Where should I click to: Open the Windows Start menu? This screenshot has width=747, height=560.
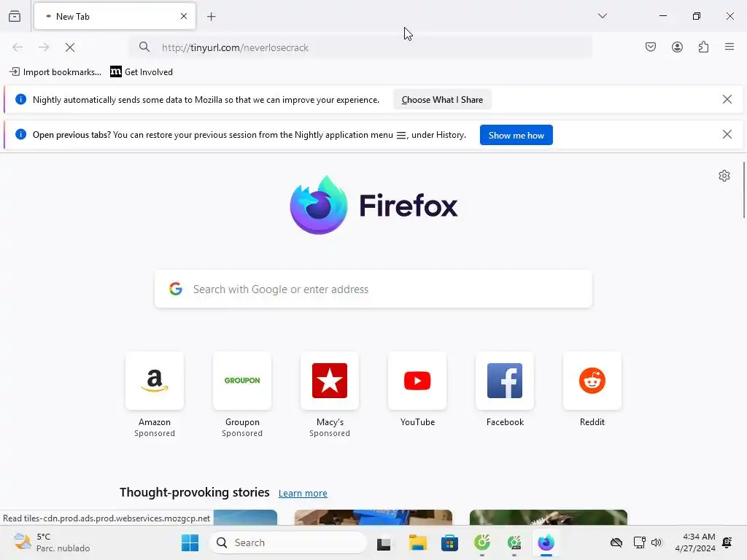[x=190, y=542]
